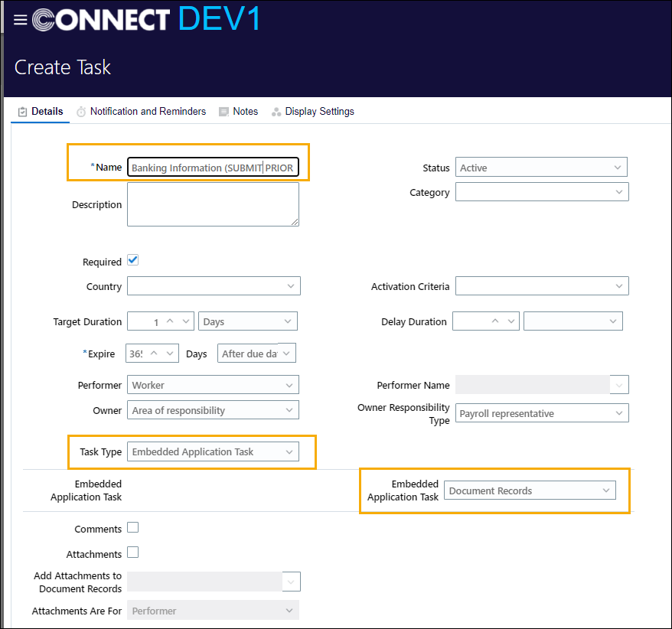672x629 pixels.
Task: Click the Create Task page heading
Action: pos(63,67)
